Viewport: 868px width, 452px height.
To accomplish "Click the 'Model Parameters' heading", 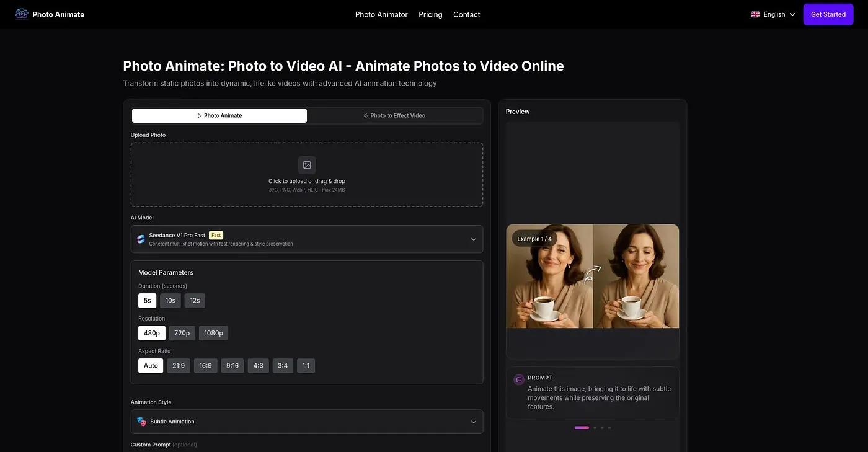I will (166, 273).
